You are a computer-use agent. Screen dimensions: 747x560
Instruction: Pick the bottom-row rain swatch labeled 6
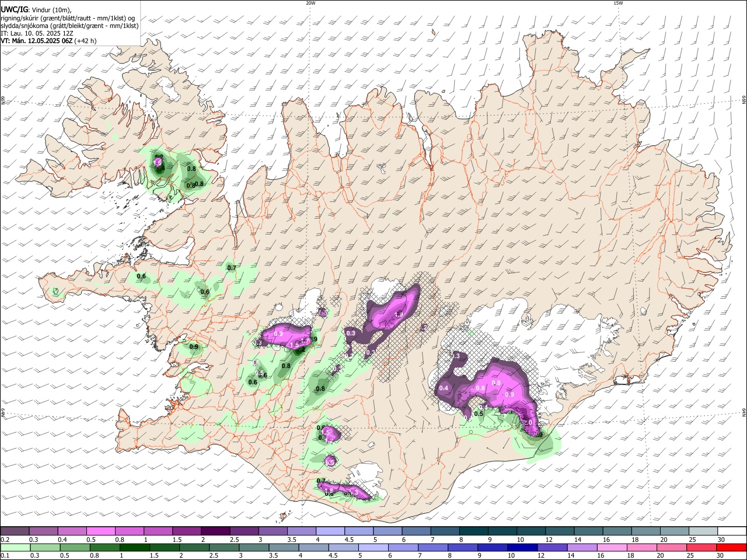pos(403,547)
